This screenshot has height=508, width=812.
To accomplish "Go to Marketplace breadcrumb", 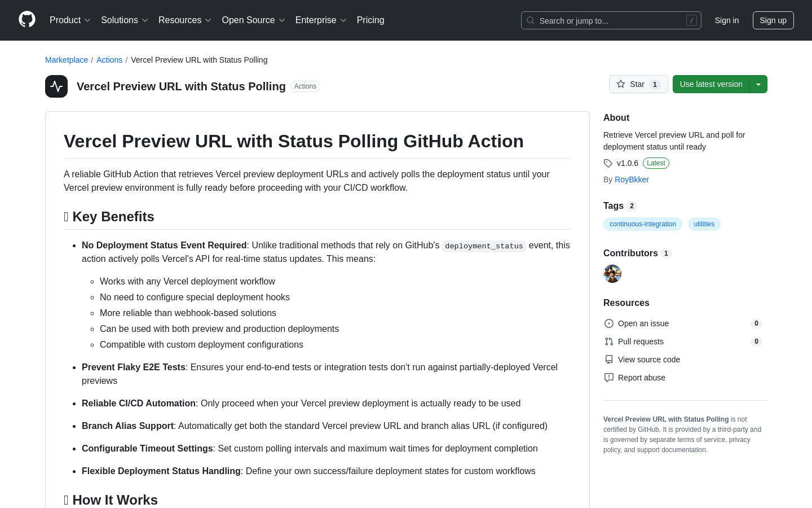I will pyautogui.click(x=67, y=60).
